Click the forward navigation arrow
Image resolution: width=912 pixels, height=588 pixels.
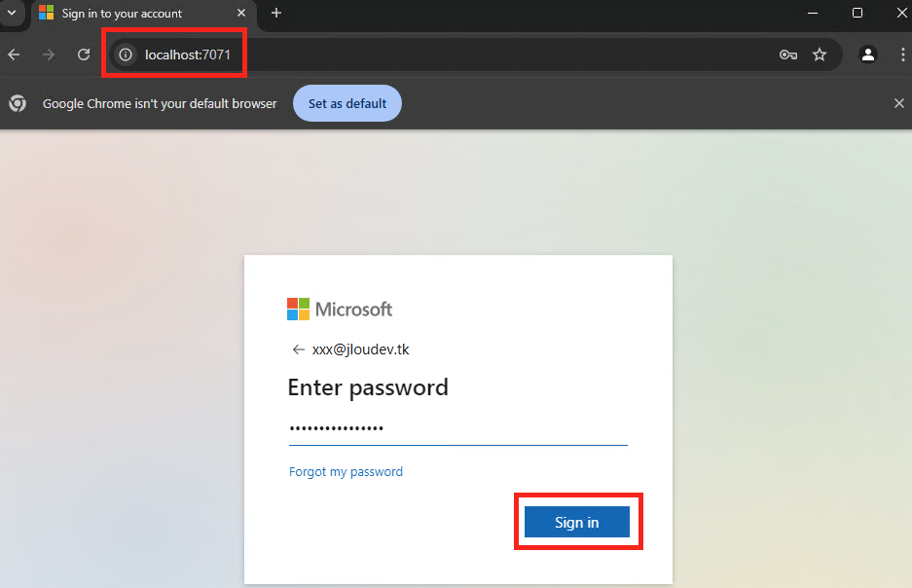tap(49, 55)
